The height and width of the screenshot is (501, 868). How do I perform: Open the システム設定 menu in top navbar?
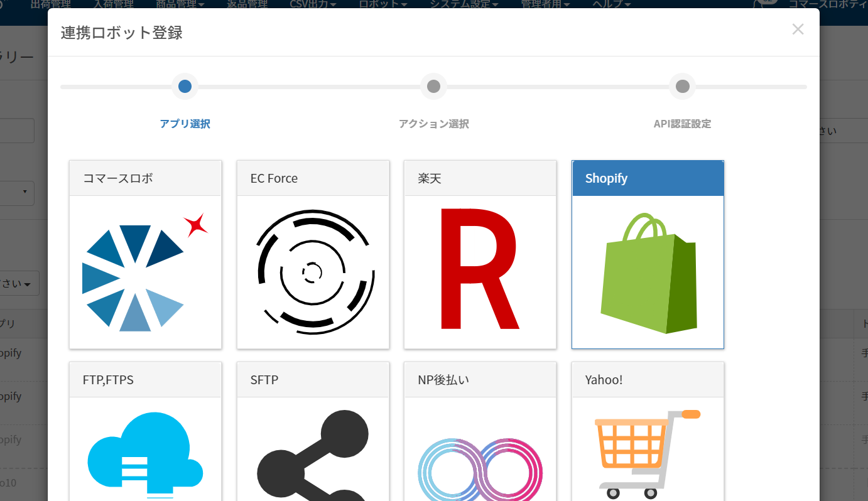pyautogui.click(x=464, y=4)
